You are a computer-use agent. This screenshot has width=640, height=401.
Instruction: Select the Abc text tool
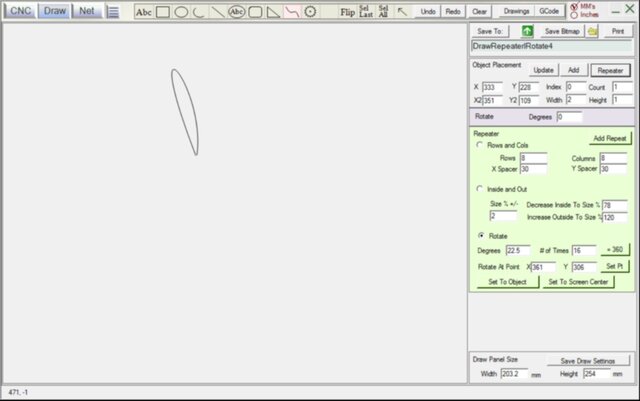tap(144, 12)
